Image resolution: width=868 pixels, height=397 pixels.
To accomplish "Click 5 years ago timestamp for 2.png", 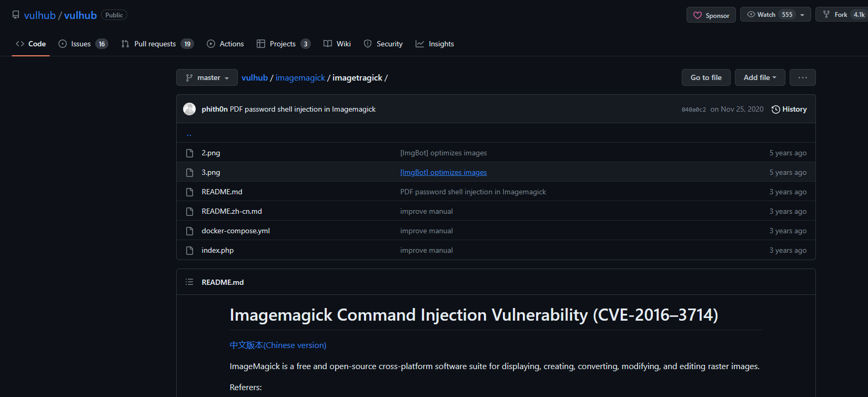I will click(x=788, y=153).
